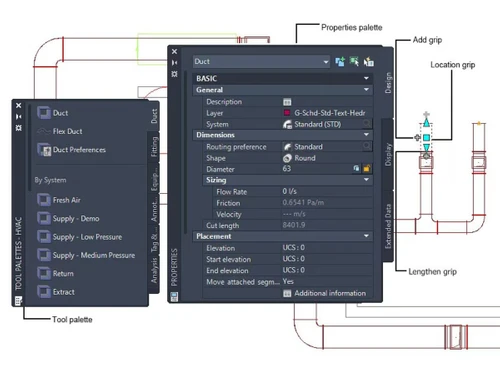This screenshot has height=375, width=500.
Task: Click the icon at Properties palette bottom-left
Action: 174,296
